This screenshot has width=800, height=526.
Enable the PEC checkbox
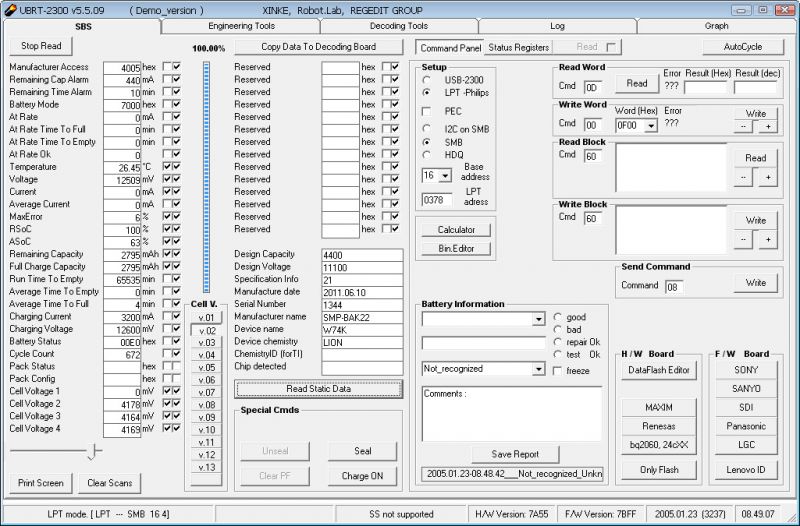point(427,111)
